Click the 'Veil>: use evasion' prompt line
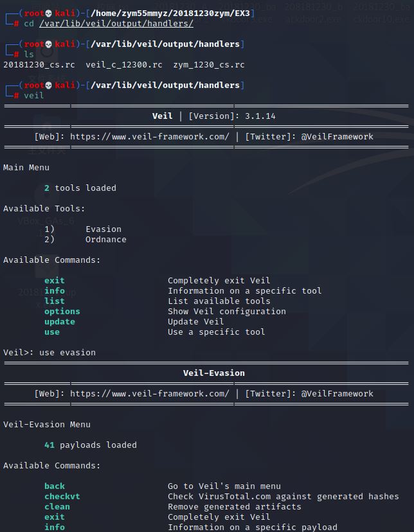This screenshot has height=532, width=414. [x=50, y=353]
